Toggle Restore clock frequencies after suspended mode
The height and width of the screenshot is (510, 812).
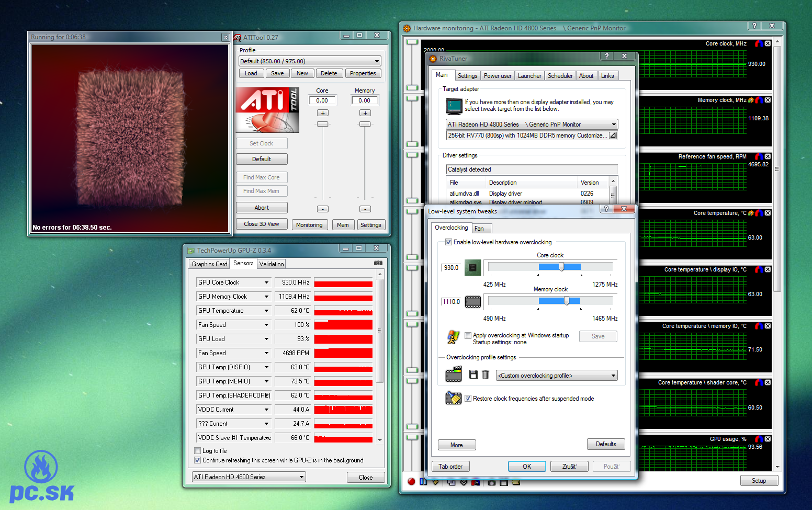tap(468, 399)
